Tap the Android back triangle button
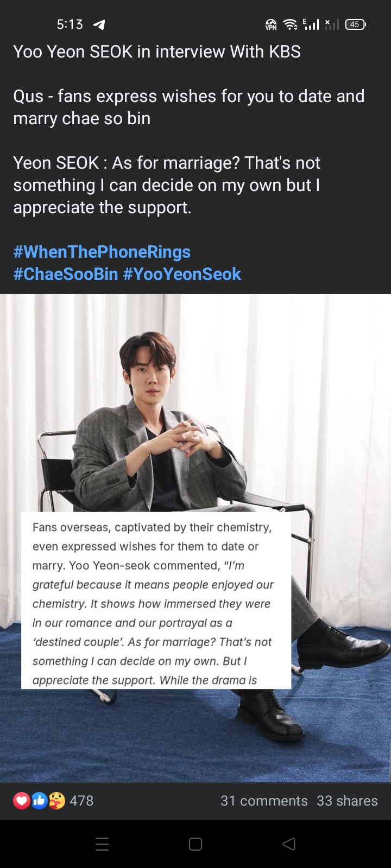 pos(289,844)
